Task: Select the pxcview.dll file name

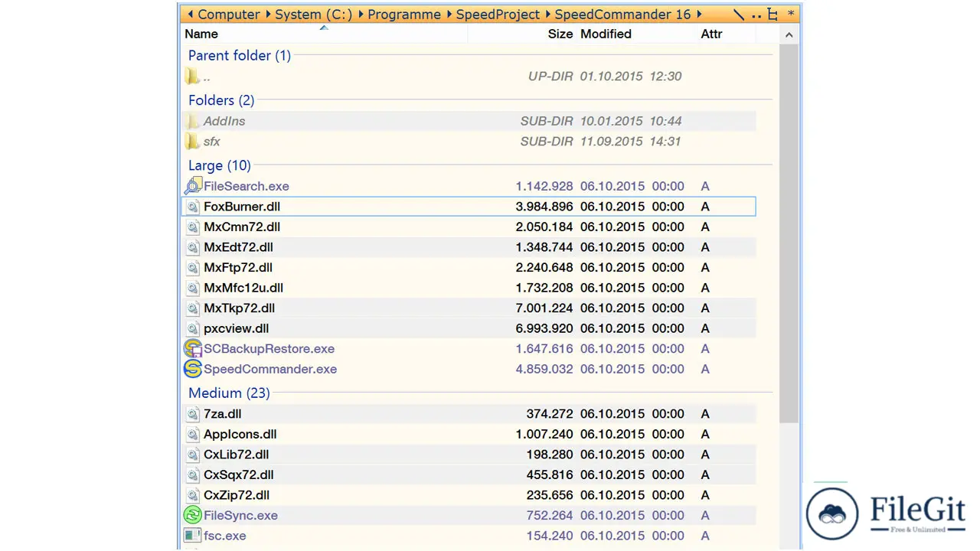Action: point(237,328)
